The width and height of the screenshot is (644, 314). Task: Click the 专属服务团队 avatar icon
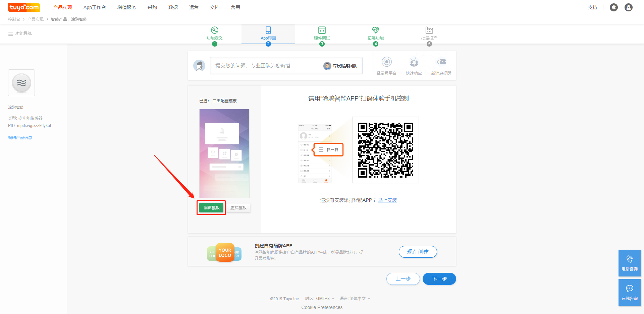[327, 66]
